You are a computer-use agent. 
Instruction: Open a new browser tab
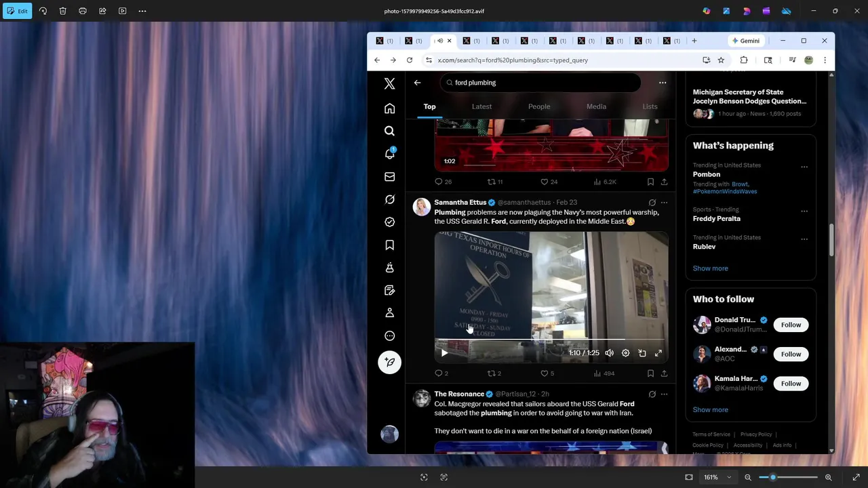(694, 41)
